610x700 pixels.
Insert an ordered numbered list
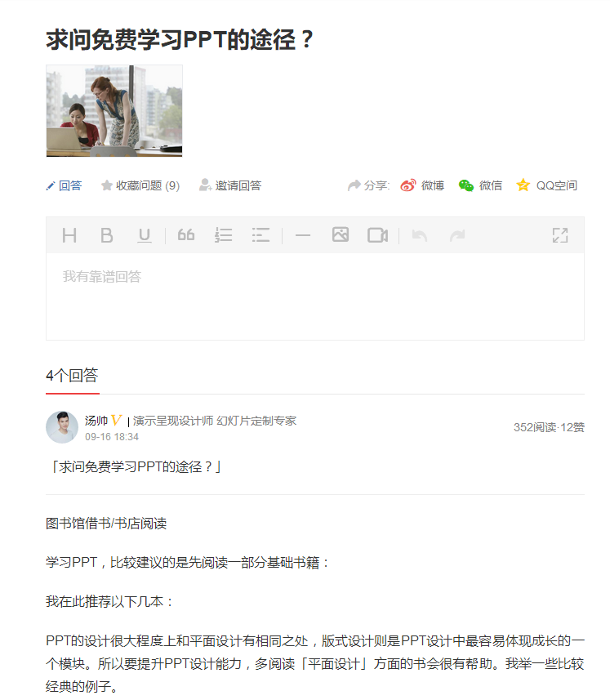click(x=223, y=234)
